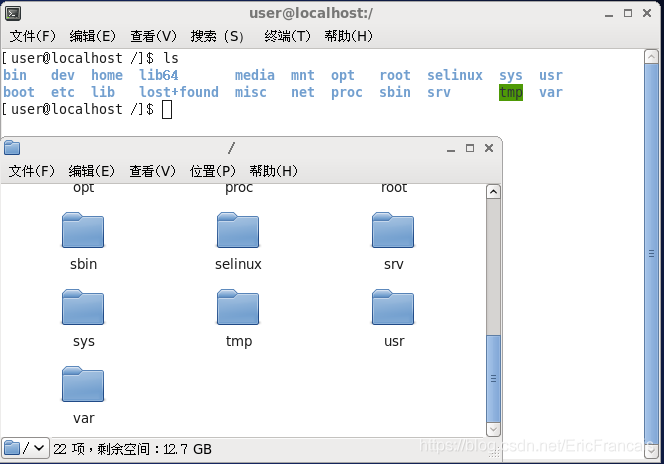Viewport: 664px width, 464px height.
Task: Open the srv folder icon
Action: click(x=393, y=230)
